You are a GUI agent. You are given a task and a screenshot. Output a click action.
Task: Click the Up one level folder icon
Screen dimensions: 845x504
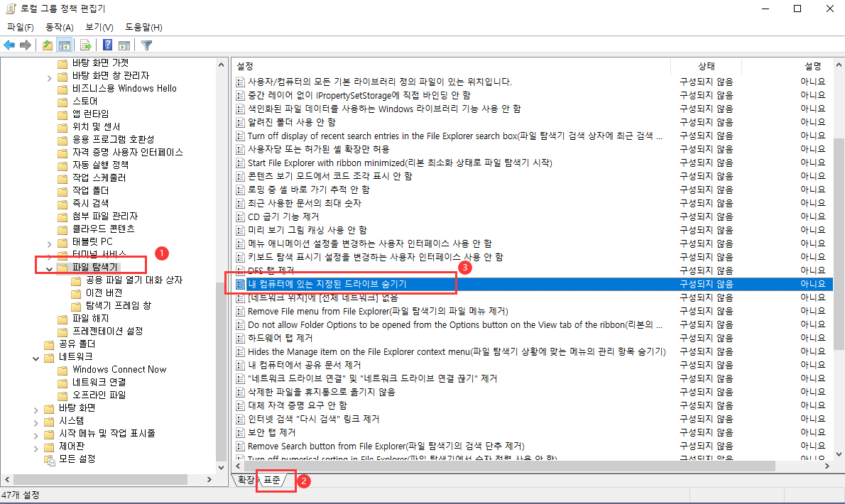(46, 45)
